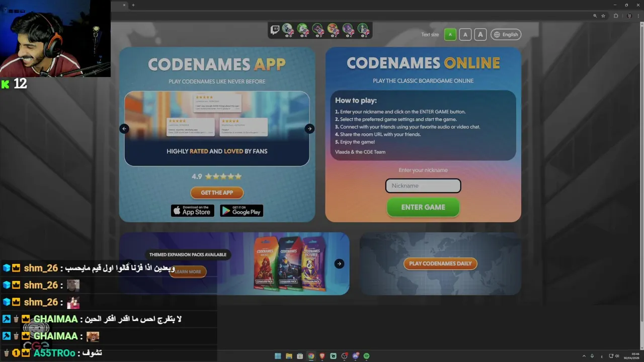Click the Twitch logo icon in the streamer bar
Viewport: 644px width, 362px height.
(x=275, y=30)
